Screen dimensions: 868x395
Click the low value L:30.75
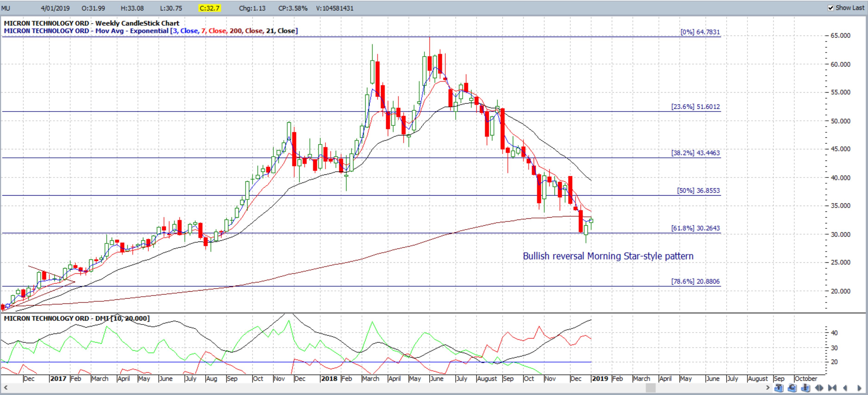[171, 8]
